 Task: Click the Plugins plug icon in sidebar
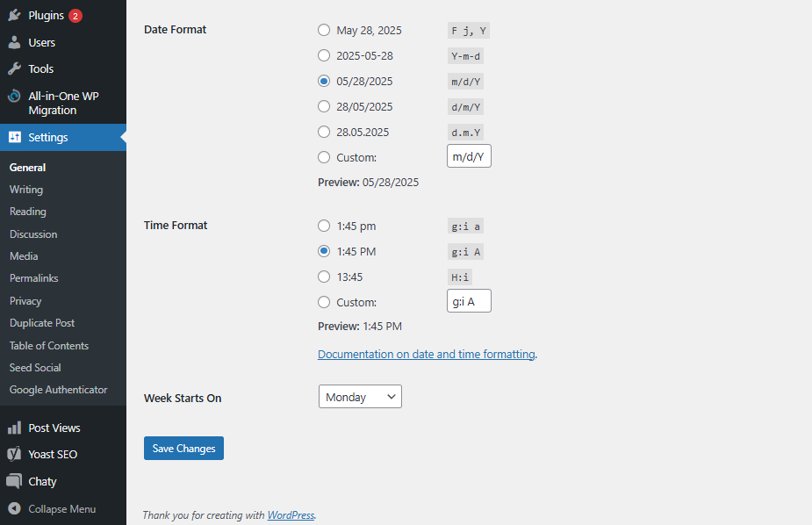pos(14,16)
